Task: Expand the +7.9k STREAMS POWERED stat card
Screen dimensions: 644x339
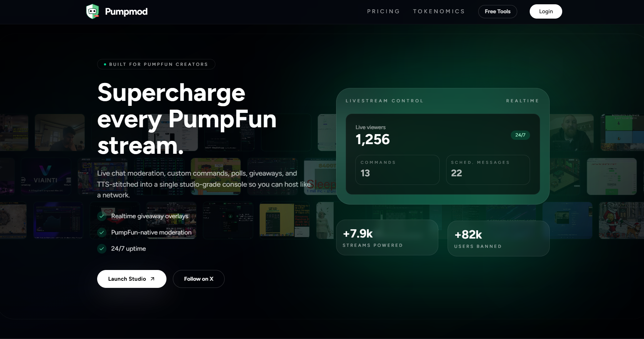Action: click(387, 237)
